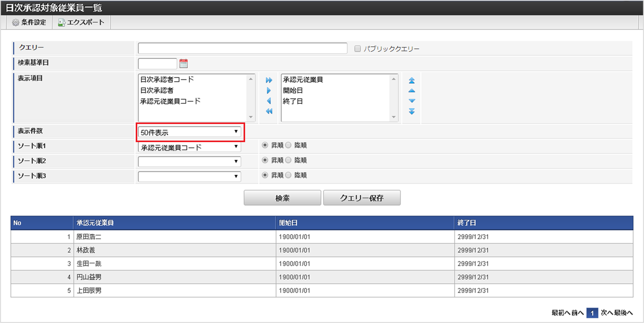The width and height of the screenshot is (644, 323).
Task: Click the move selected right arrow icon
Action: coord(268,90)
